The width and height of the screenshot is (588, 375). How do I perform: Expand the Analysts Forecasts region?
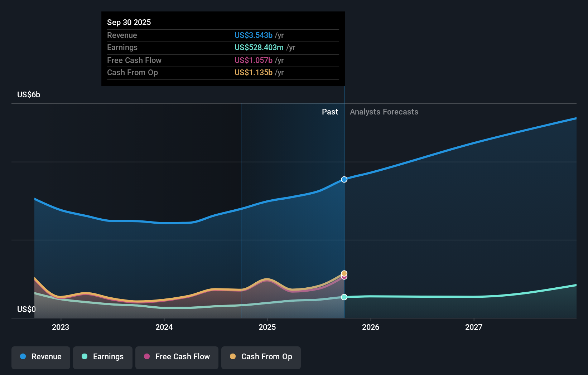click(384, 112)
